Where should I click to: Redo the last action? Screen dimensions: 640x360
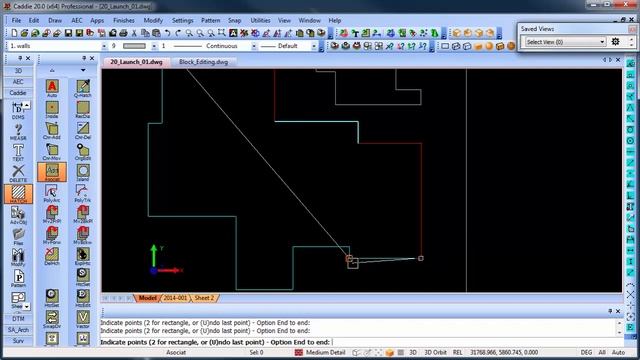click(x=178, y=33)
